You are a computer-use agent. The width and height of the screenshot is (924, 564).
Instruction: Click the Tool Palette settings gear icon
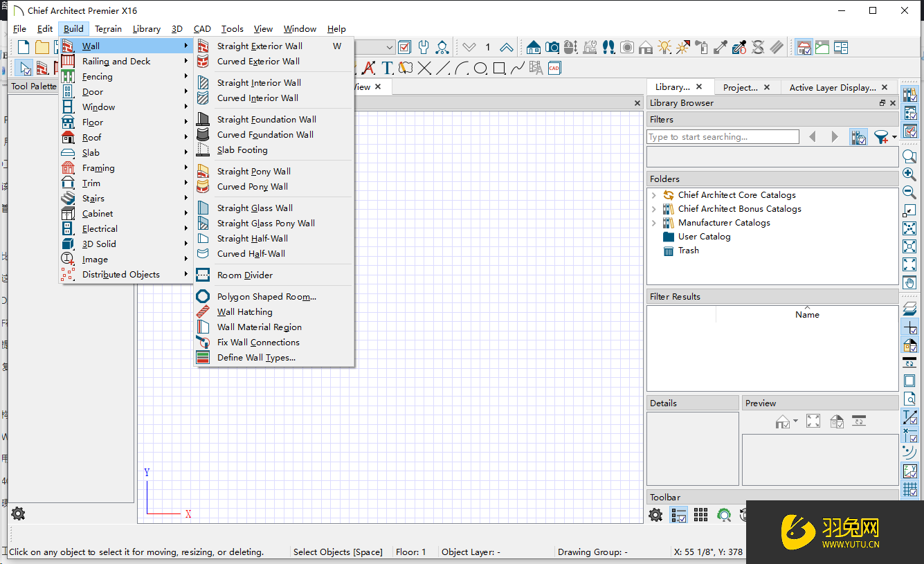[18, 513]
